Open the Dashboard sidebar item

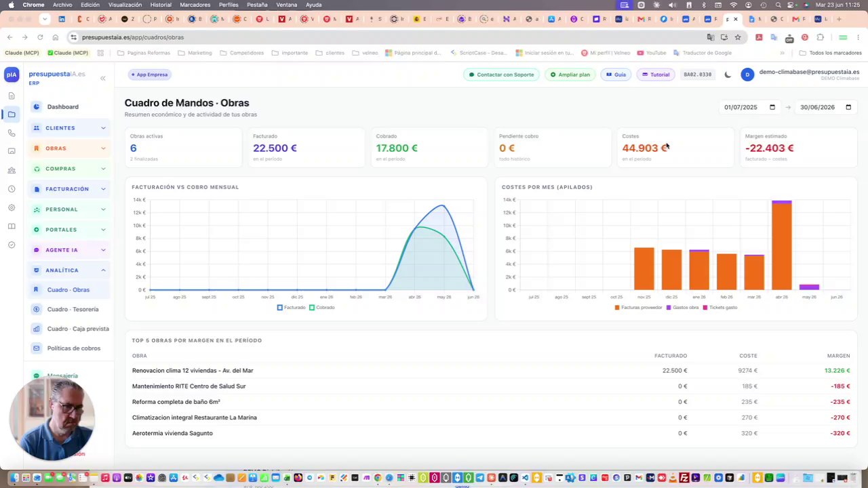click(x=62, y=107)
